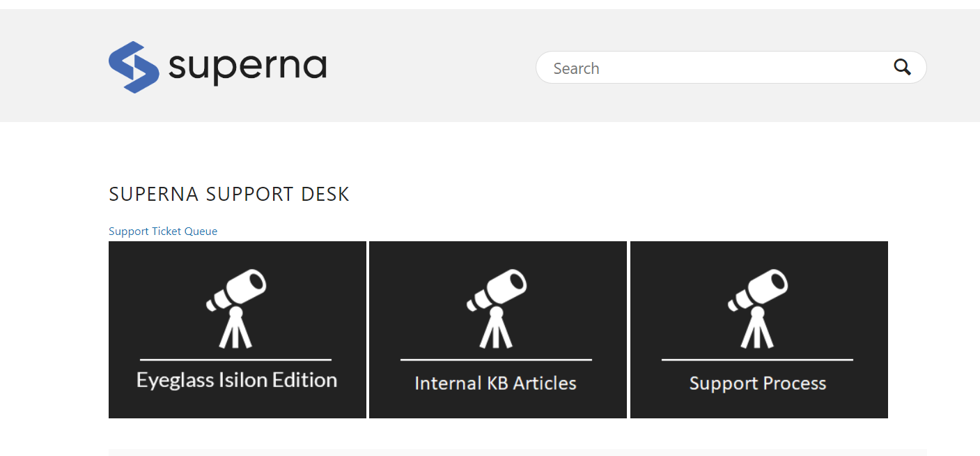The image size is (980, 456).
Task: Click empty header area between logo and search
Action: pyautogui.click(x=432, y=67)
